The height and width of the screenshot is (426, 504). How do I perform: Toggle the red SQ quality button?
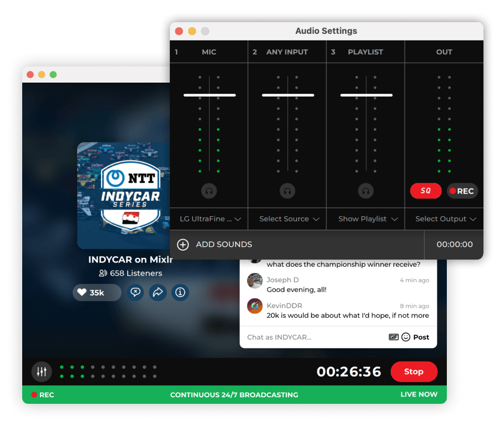426,191
